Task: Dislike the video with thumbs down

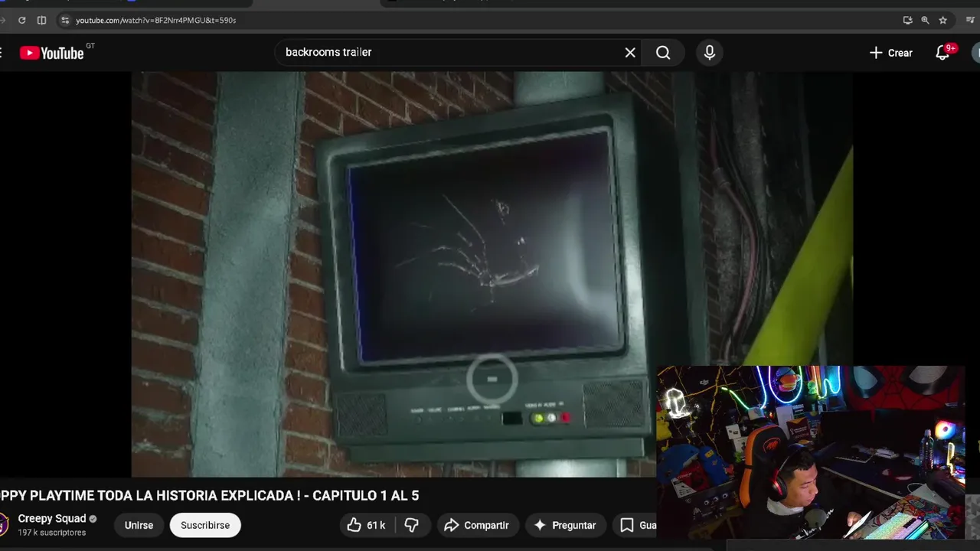Action: tap(411, 525)
